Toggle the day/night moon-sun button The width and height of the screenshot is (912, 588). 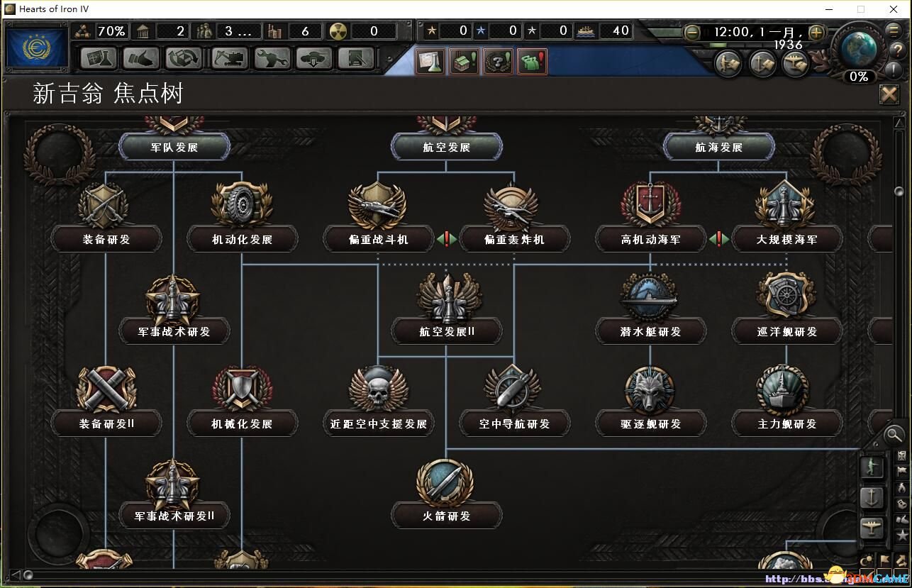click(867, 561)
